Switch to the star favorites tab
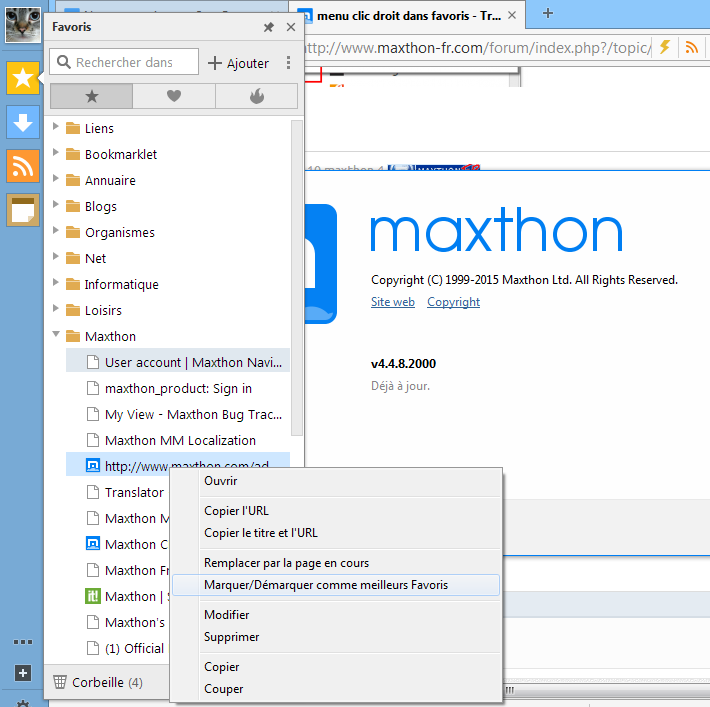Screen dimensions: 710x707 (x=91, y=96)
